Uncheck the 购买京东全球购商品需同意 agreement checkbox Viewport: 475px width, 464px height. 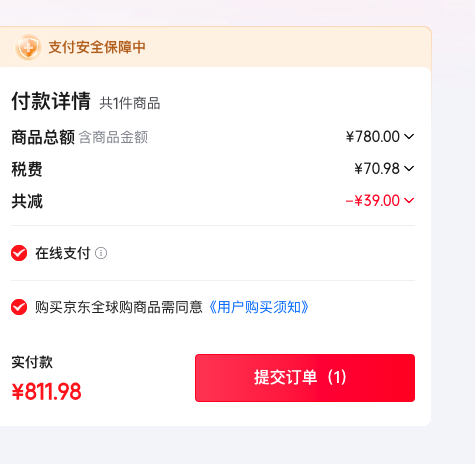(x=19, y=307)
